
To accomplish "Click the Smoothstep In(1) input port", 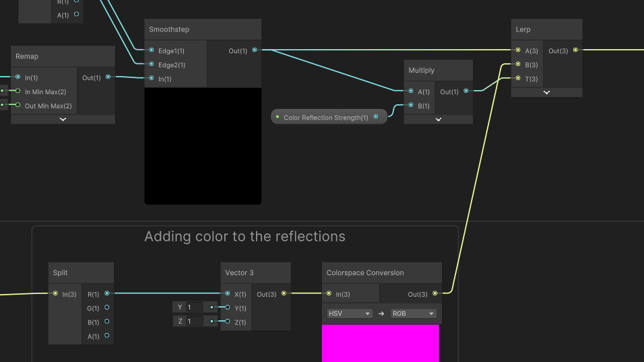I will (x=152, y=78).
